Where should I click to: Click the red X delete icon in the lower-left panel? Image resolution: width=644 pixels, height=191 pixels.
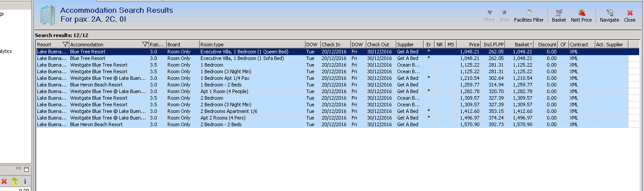(x=4, y=181)
